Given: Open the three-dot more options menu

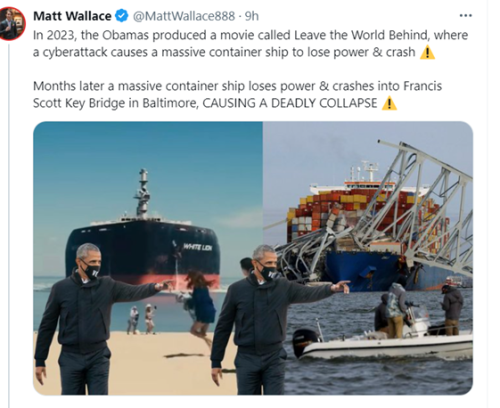Looking at the screenshot, I should (x=466, y=15).
